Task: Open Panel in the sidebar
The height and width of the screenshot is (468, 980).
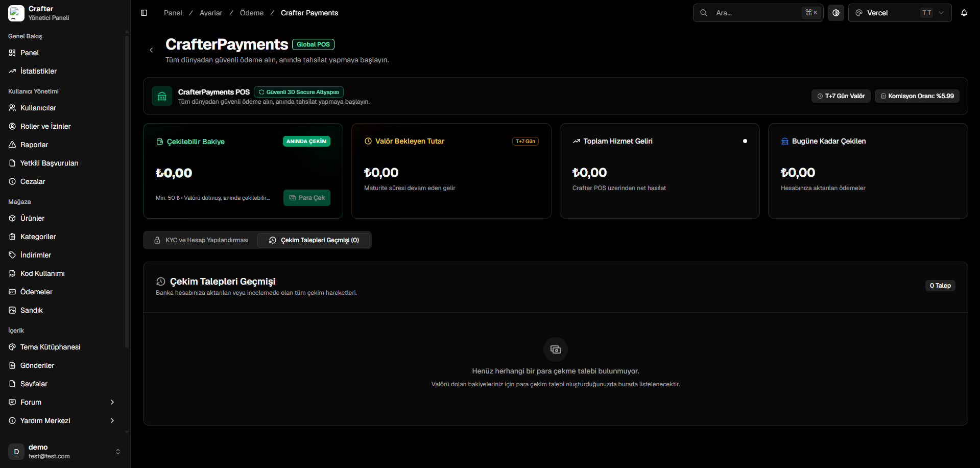Action: click(x=62, y=53)
